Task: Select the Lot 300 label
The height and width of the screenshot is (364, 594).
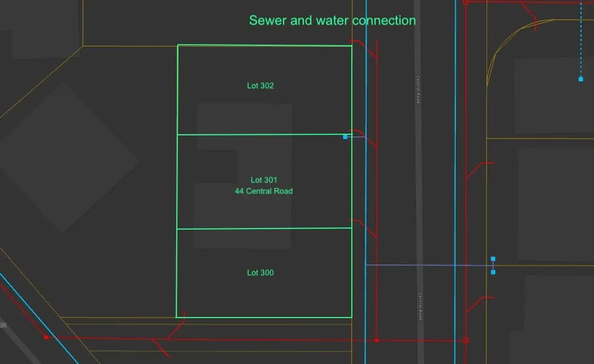Action: (260, 273)
